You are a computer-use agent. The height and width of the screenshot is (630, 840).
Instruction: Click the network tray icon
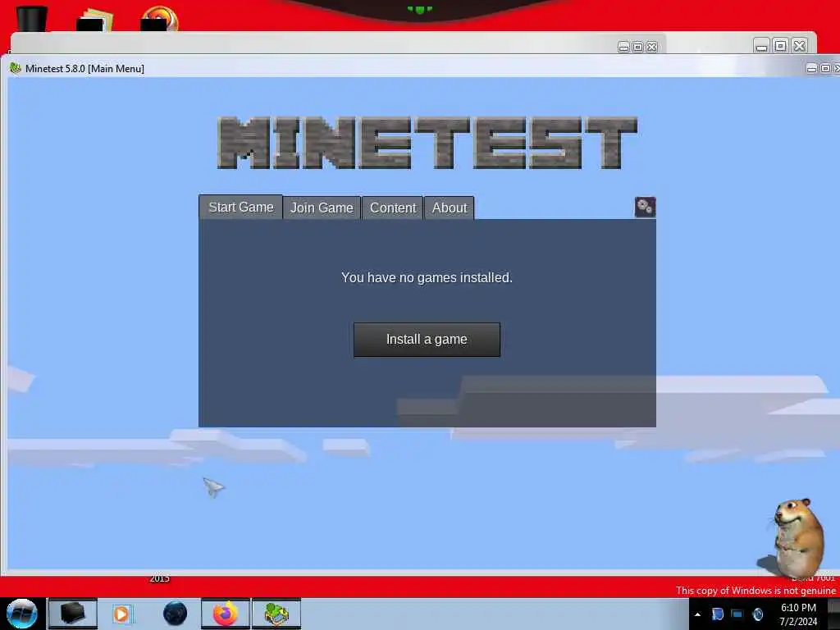(x=737, y=614)
